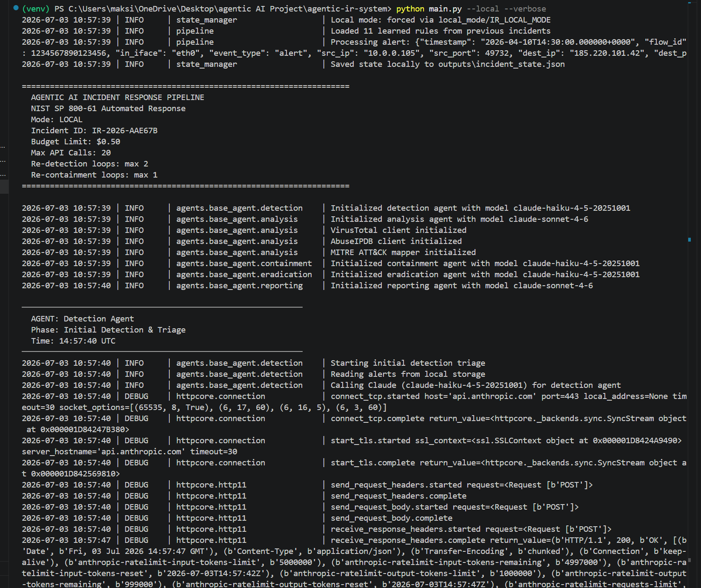Click the 'Calling Claude (claude-haiku-4-5-20251001)' message
This screenshot has width=701, height=588.
(x=476, y=385)
